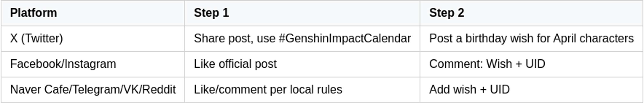Click the Add wish + UID cell

point(469,90)
